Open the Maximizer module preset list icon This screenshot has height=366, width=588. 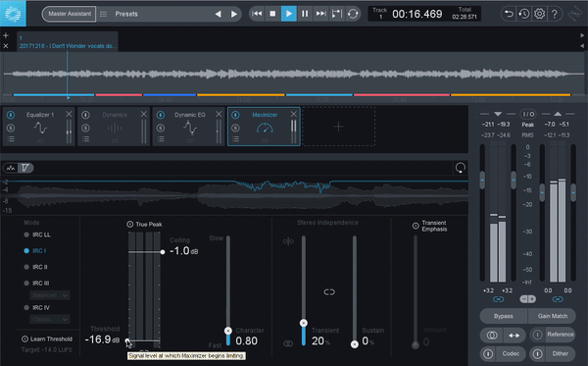(235, 139)
